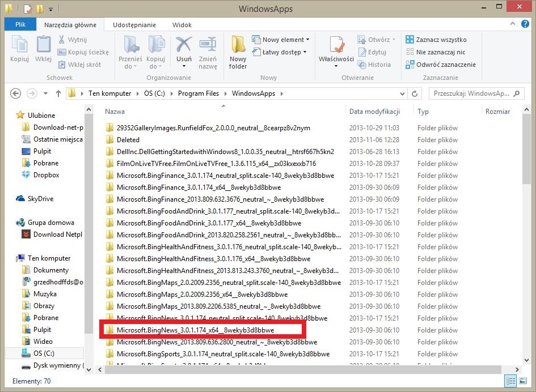
Task: Open Dokumenty in the navigation pane
Action: pos(45,270)
